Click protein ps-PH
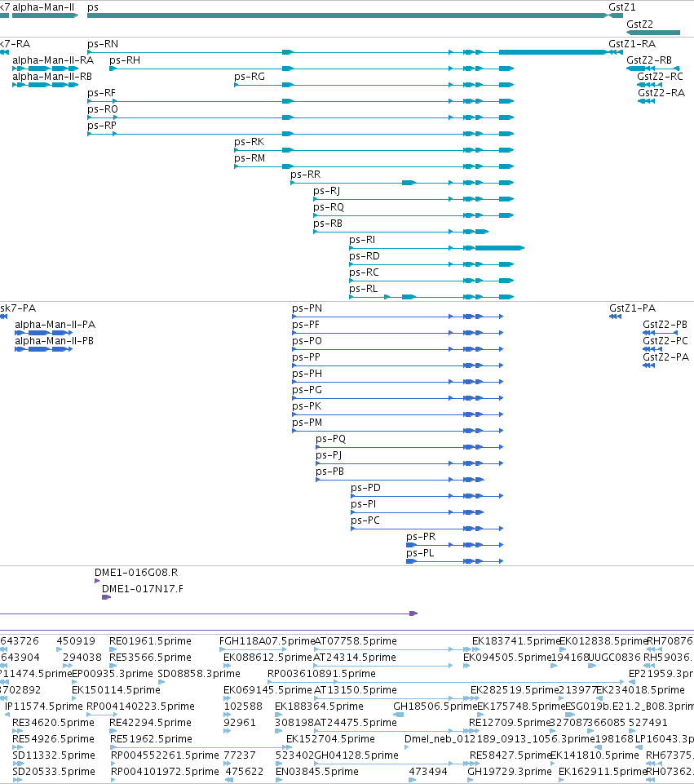Viewport: 694px width, 784px height. point(307,374)
